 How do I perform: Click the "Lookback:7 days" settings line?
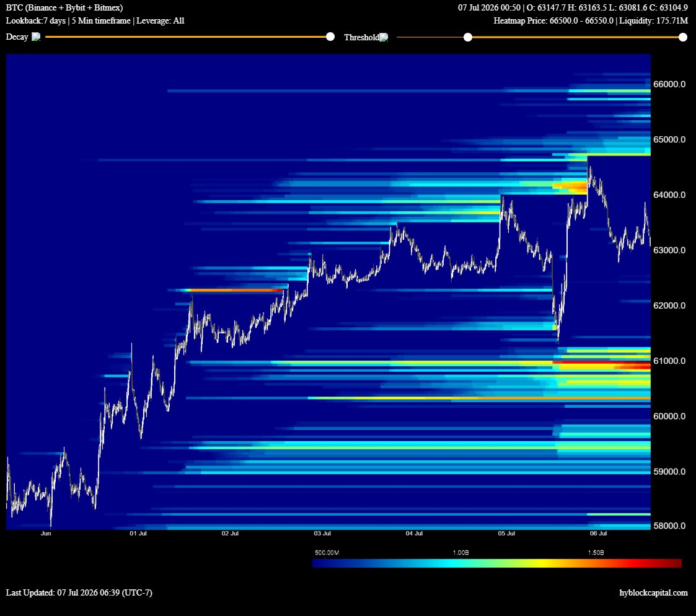pyautogui.click(x=95, y=21)
